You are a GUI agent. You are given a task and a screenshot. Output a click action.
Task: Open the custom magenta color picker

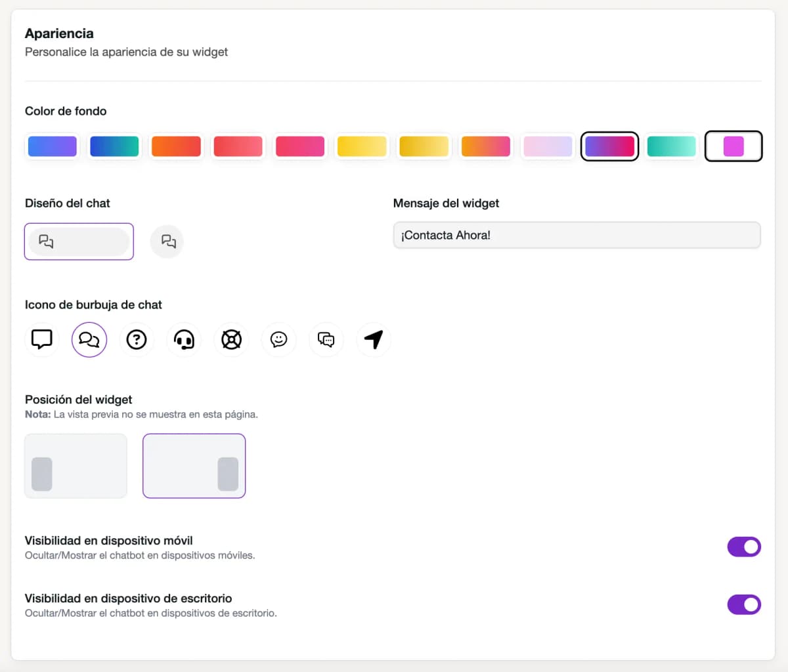click(x=733, y=146)
